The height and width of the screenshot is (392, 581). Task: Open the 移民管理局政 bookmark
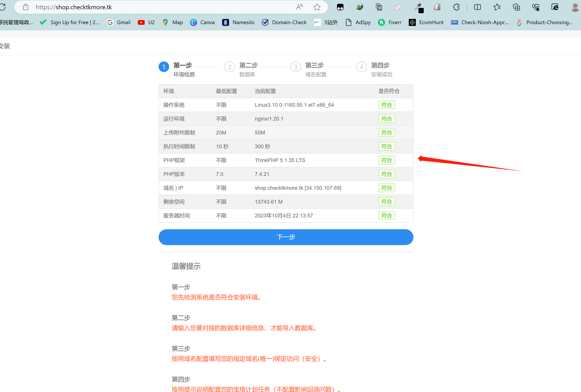tap(16, 22)
